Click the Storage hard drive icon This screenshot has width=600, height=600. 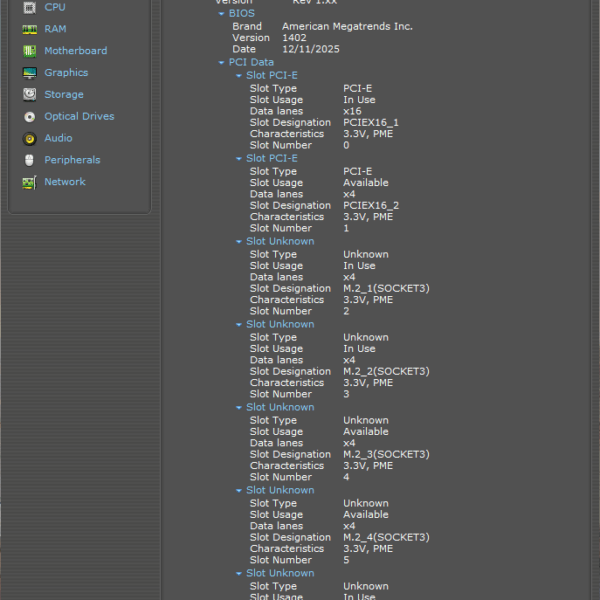29,95
